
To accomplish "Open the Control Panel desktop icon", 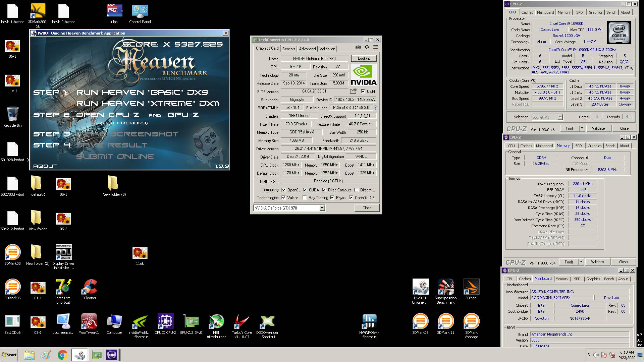I will click(x=140, y=14).
